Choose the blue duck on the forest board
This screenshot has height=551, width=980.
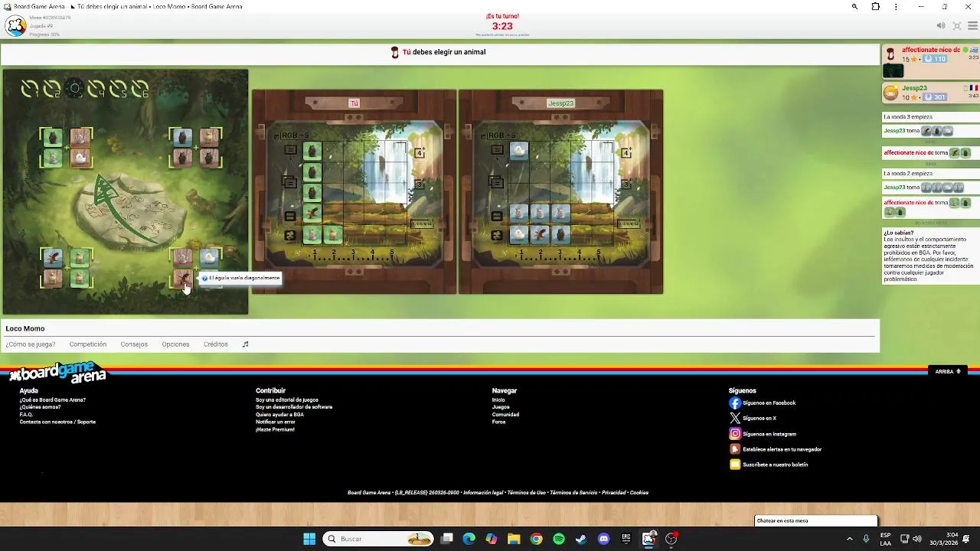pos(209,258)
